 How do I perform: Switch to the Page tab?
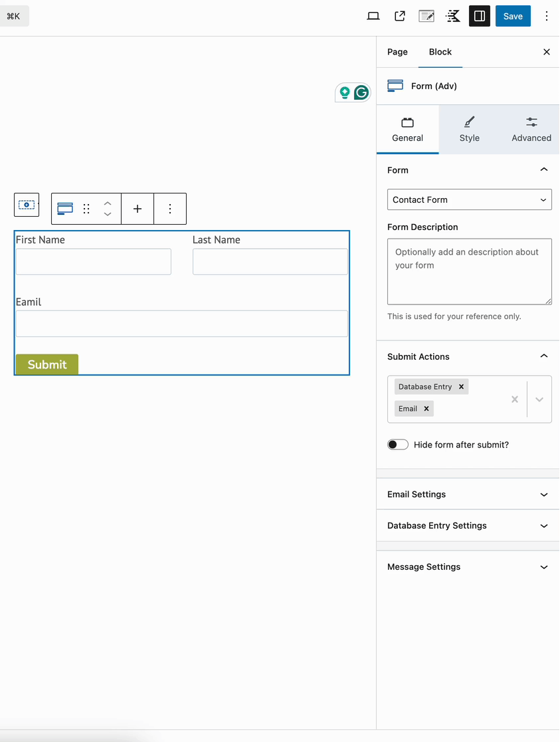(x=397, y=52)
